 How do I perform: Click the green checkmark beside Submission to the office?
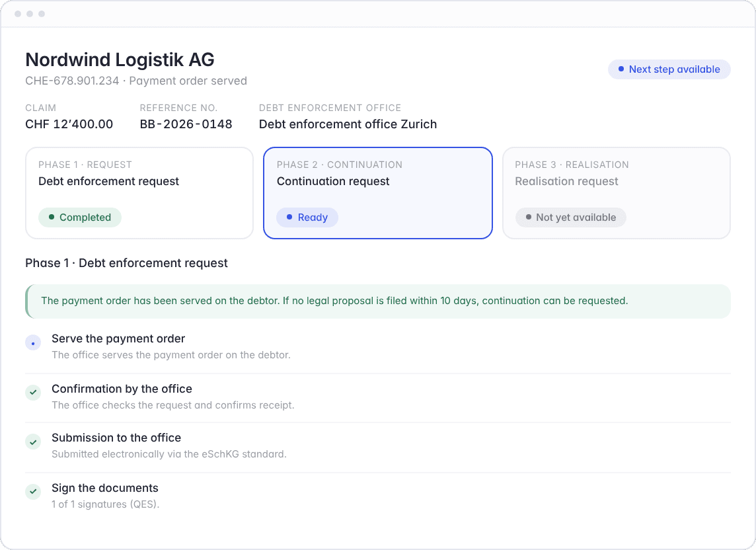pyautogui.click(x=33, y=442)
